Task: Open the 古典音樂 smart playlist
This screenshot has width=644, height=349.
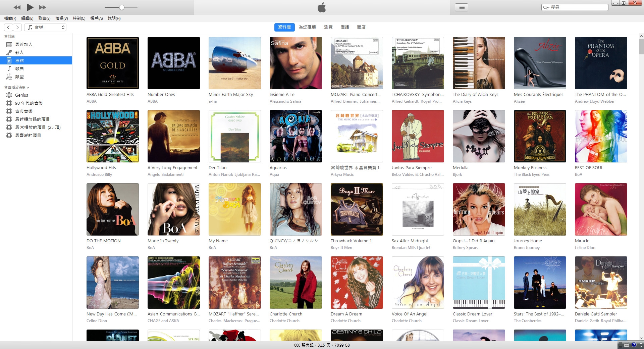Action: (x=36, y=111)
